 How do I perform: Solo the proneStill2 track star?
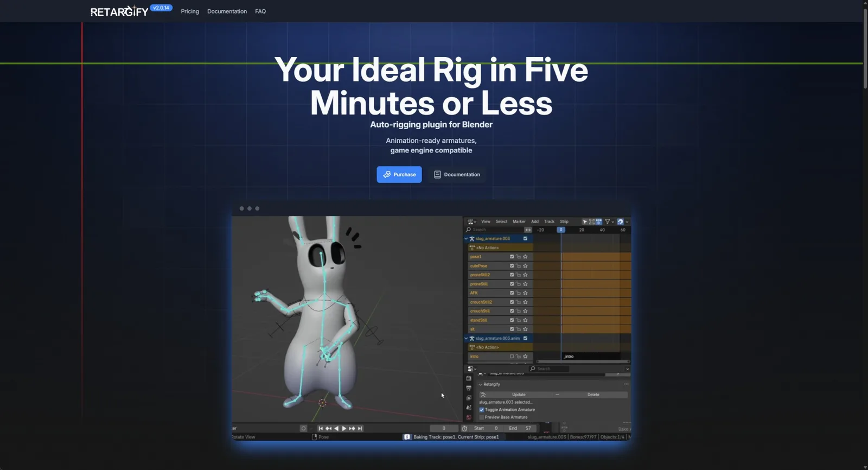(525, 275)
